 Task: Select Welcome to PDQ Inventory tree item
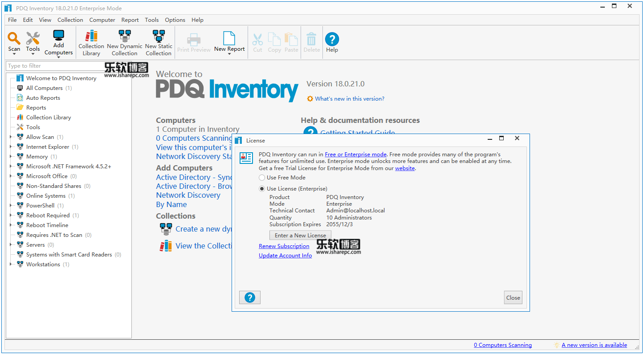pyautogui.click(x=61, y=78)
